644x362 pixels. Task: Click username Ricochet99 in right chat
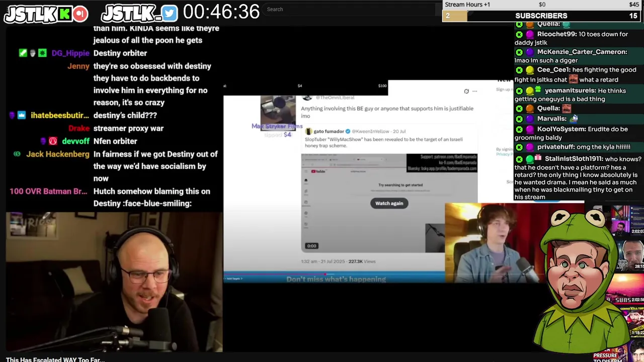click(556, 34)
